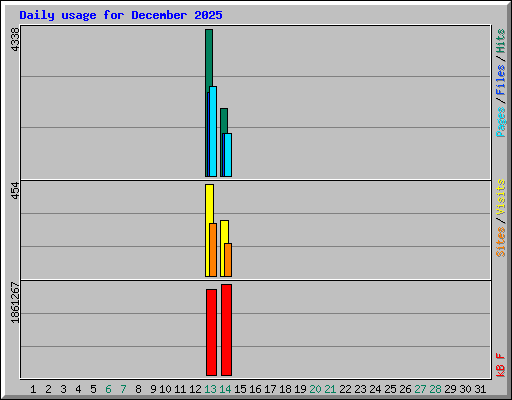Click the 4338 hits axis label
The height and width of the screenshot is (400, 512).
[x=15, y=39]
